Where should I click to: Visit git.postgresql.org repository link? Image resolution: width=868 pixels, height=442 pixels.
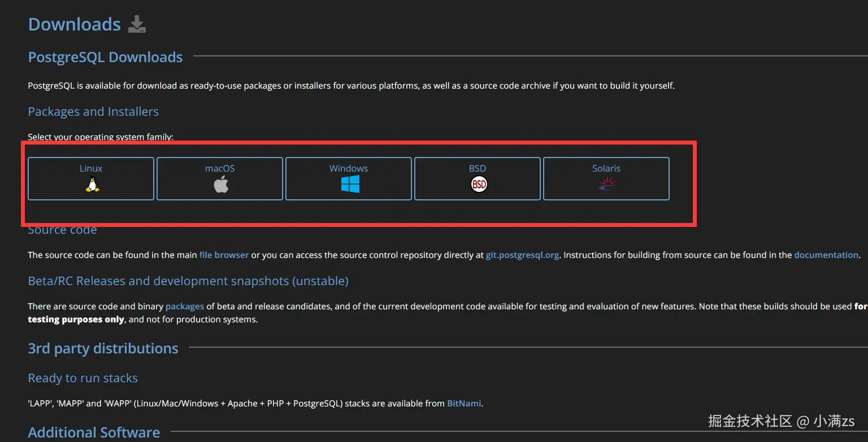pos(522,255)
